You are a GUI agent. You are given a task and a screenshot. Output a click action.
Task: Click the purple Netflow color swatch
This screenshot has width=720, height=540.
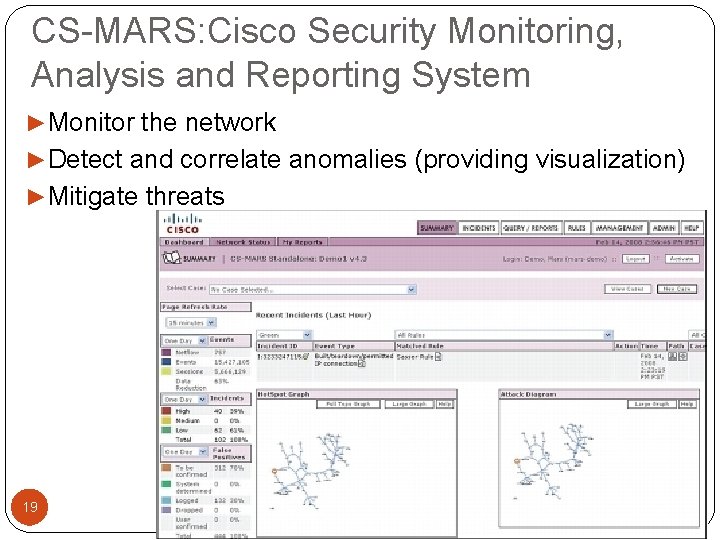click(166, 353)
